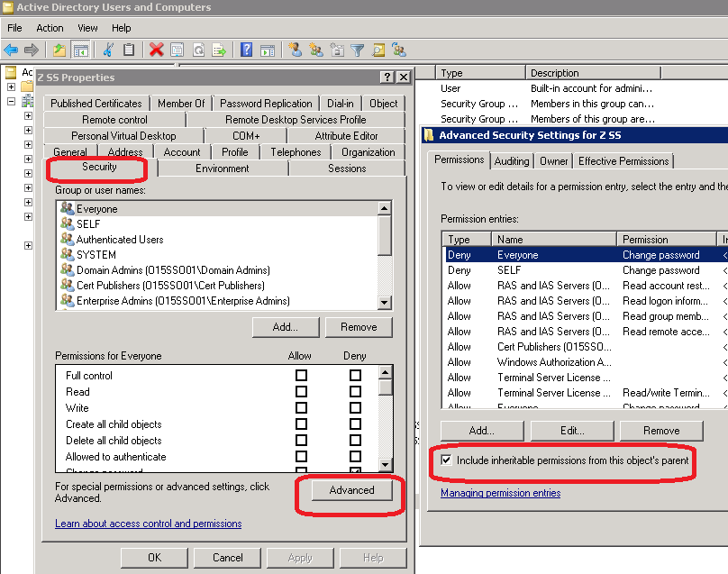Switch to the Owner tab
Viewport: 728px width, 574px height.
point(553,161)
